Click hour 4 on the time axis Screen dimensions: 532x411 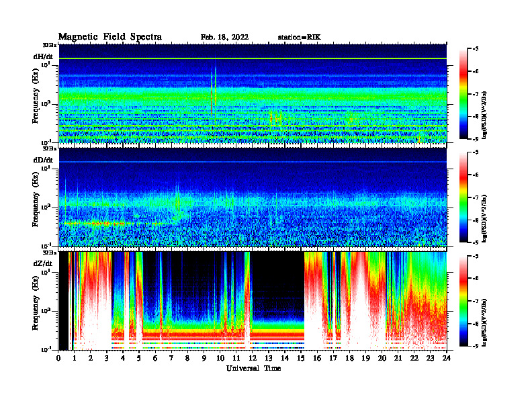click(123, 358)
